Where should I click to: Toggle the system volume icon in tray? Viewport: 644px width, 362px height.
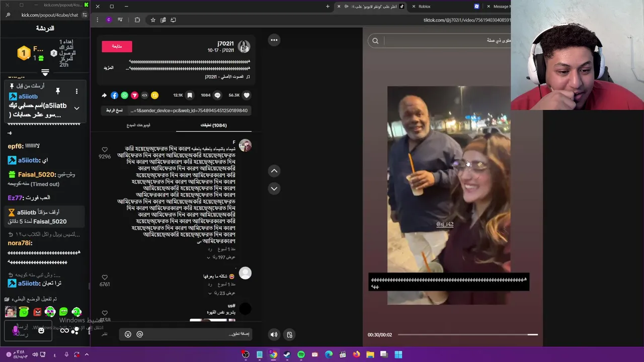(x=35, y=354)
